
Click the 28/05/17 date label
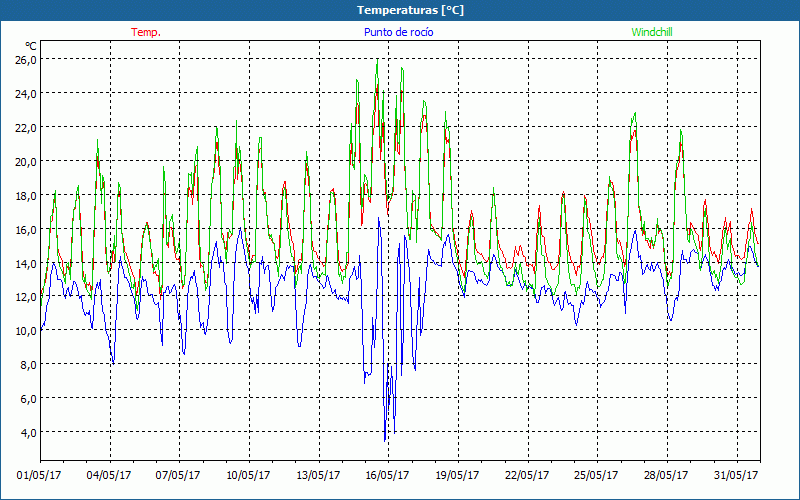click(666, 476)
